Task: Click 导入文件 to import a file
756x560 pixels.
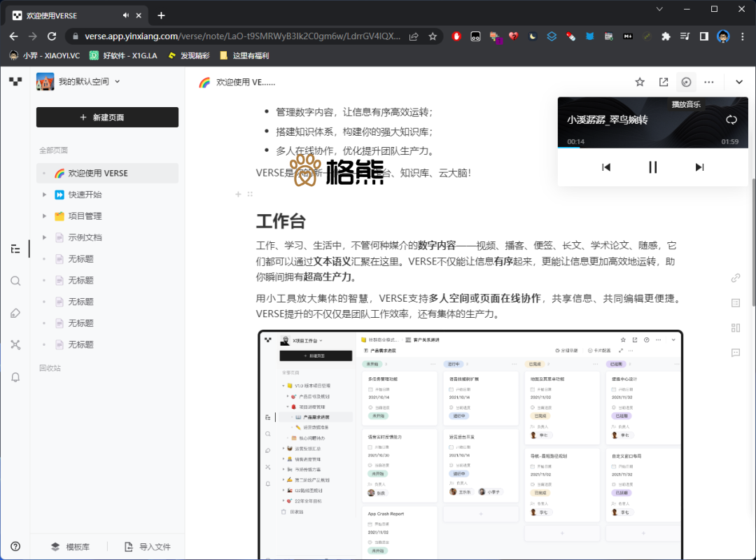Action: pyautogui.click(x=148, y=547)
